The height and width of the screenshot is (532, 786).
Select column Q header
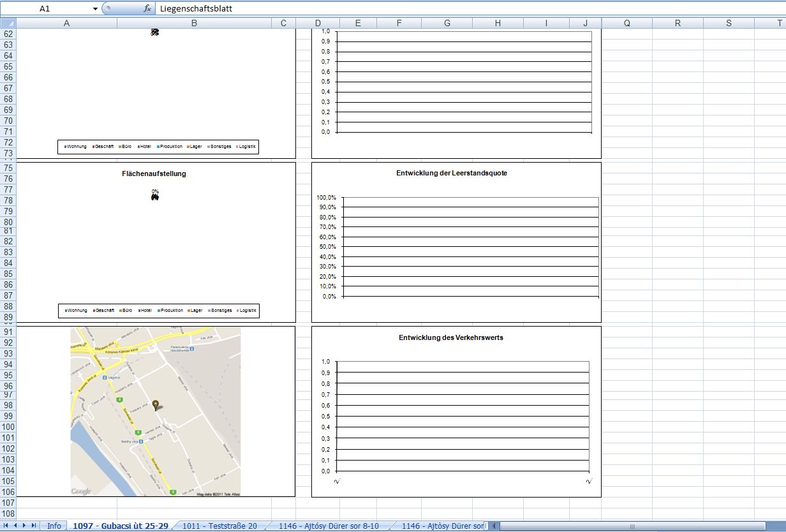click(627, 23)
